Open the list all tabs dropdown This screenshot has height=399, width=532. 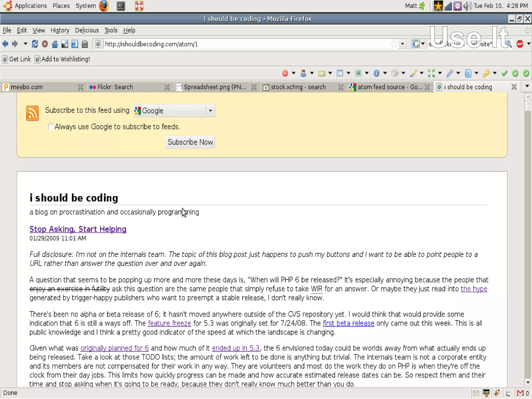[x=527, y=86]
